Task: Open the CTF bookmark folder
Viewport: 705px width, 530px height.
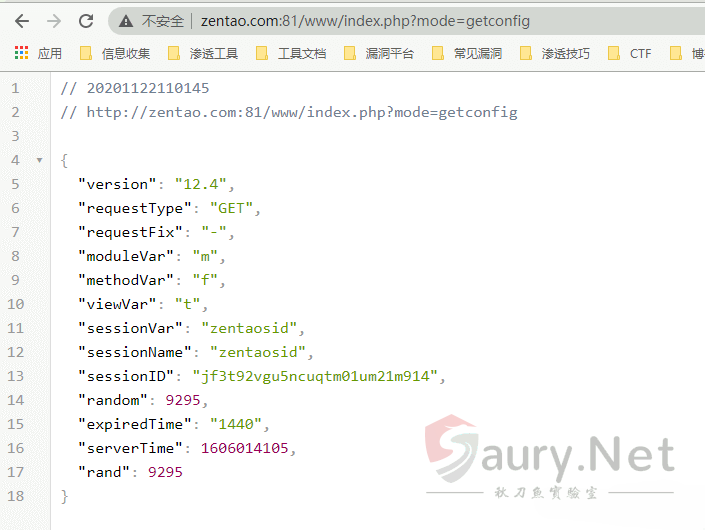Action: (x=630, y=53)
